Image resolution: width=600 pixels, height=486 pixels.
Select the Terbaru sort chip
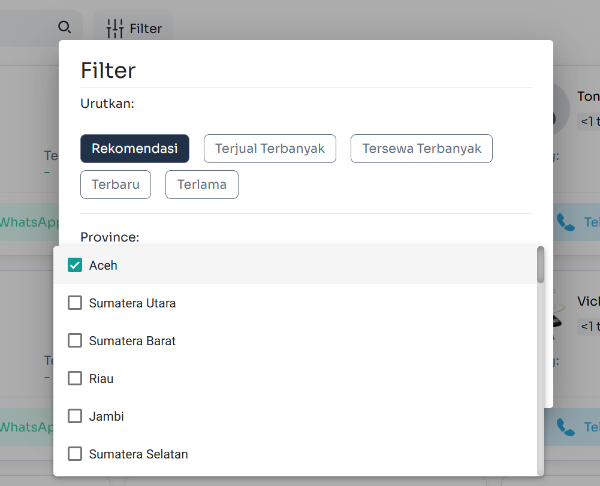(x=115, y=185)
